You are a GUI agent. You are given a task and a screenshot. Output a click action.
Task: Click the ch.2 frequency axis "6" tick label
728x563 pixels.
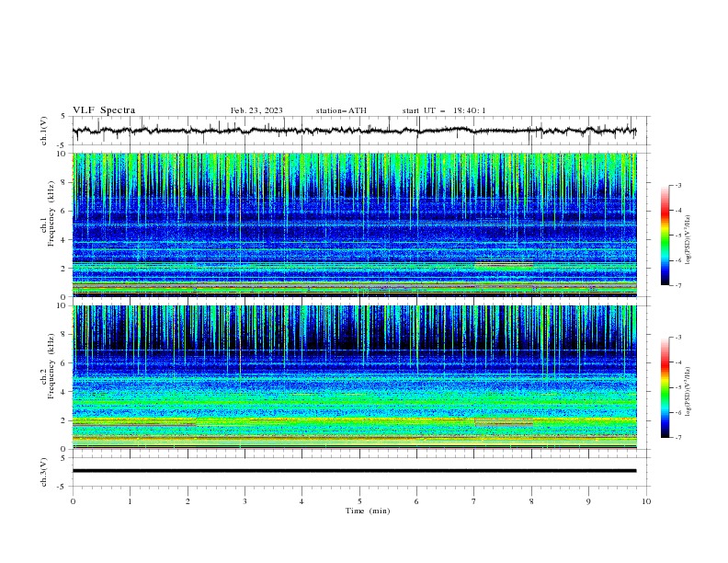point(63,363)
